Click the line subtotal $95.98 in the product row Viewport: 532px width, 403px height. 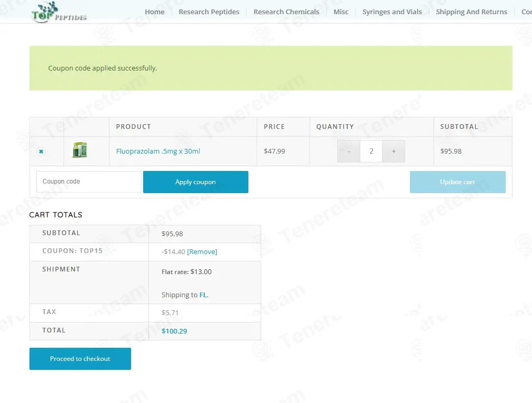click(x=451, y=152)
